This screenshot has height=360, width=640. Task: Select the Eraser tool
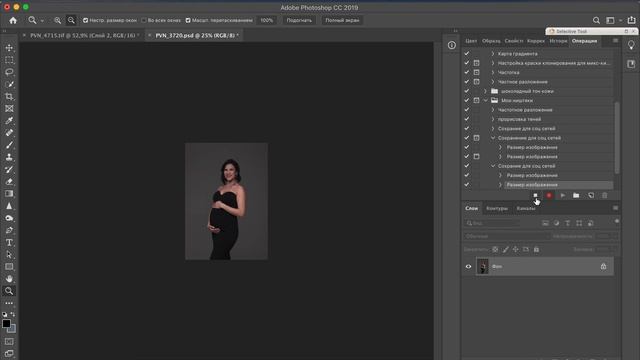click(9, 182)
